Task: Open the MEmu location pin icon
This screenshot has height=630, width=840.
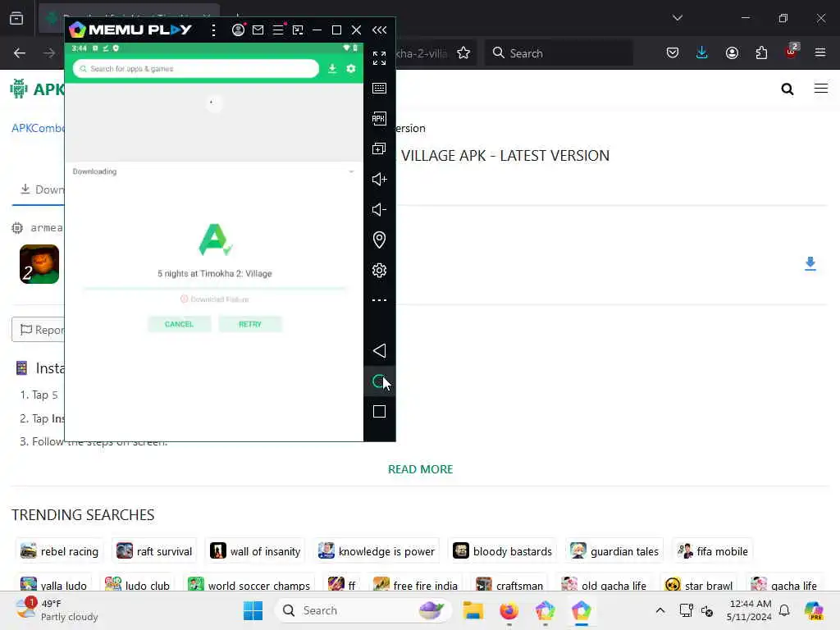Action: [379, 240]
